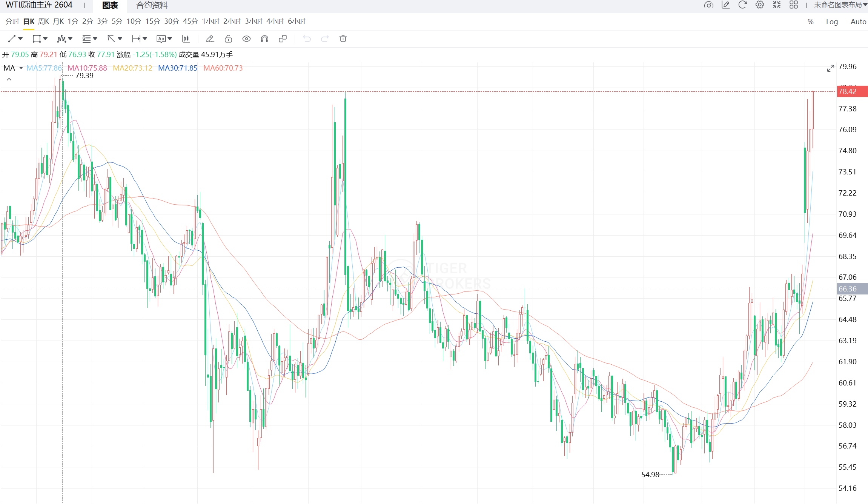This screenshot has height=504, width=868.
Task: Click the magnet snap mode icon
Action: coord(264,39)
